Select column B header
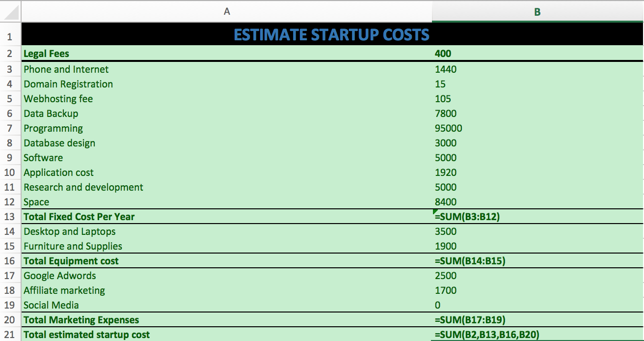The image size is (644, 341). [537, 12]
